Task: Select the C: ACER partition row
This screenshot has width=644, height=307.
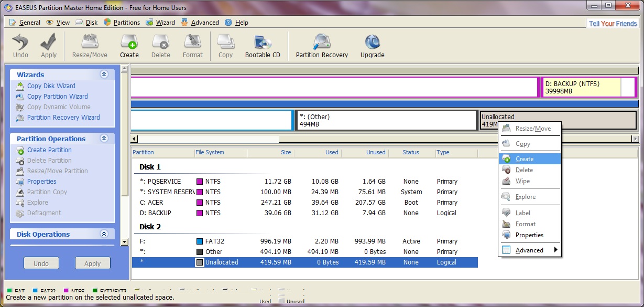Action: 304,203
